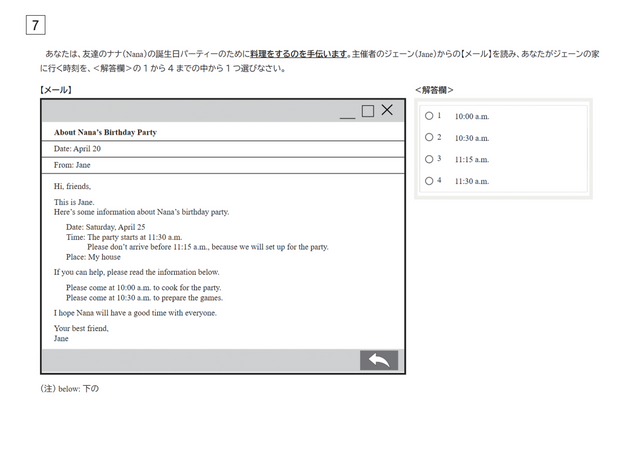Click the 【メール】 section heading
This screenshot has width=640, height=453.
[55, 89]
